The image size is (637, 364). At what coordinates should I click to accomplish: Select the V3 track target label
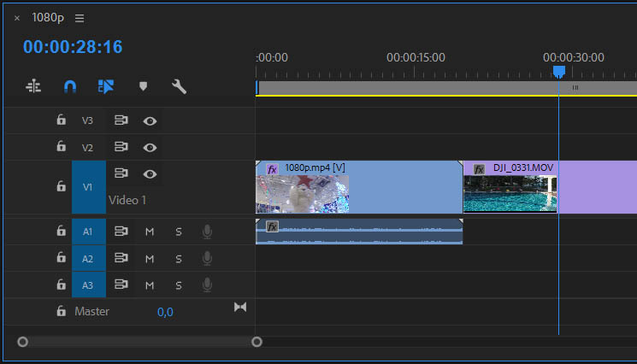pyautogui.click(x=87, y=120)
